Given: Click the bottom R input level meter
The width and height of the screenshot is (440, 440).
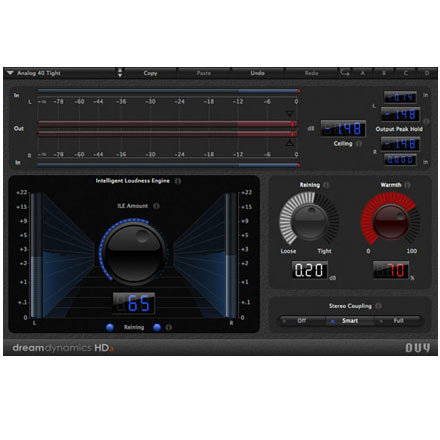Looking at the screenshot, I should point(168,165).
